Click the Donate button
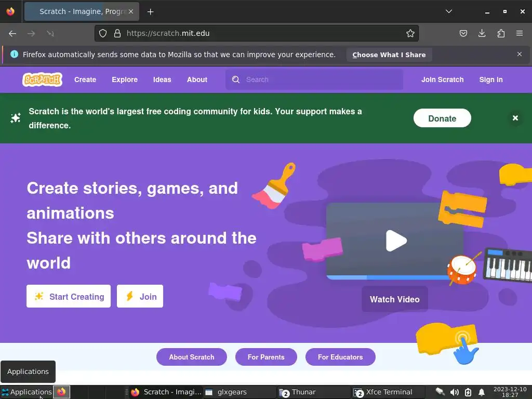 442,118
